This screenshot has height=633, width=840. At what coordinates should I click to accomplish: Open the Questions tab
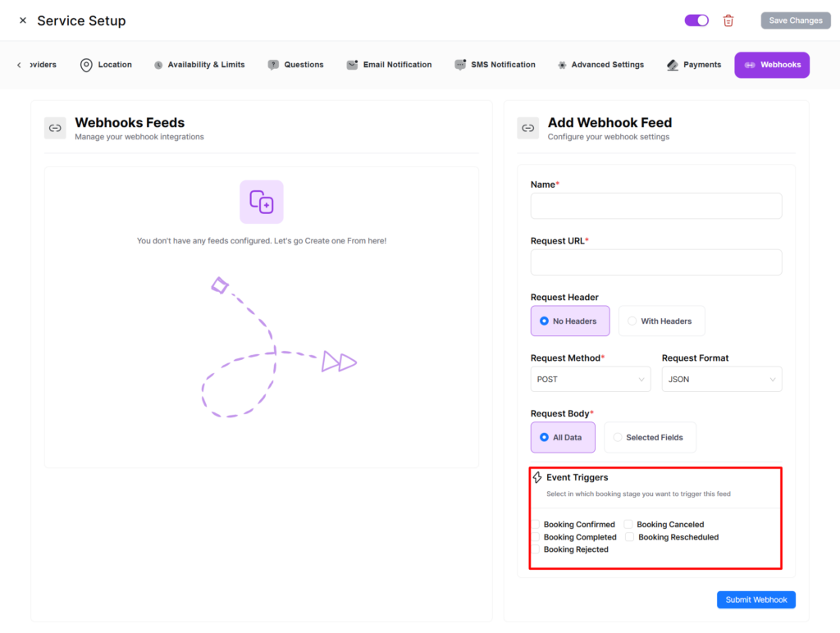point(296,65)
